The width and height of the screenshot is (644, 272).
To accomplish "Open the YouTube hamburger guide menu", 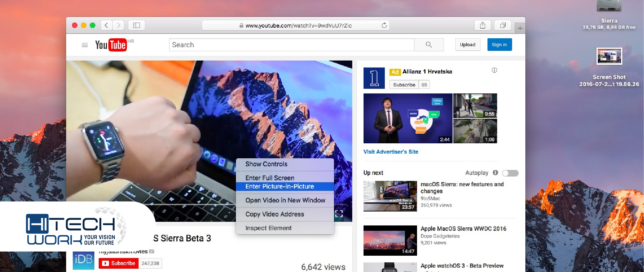I will click(x=85, y=45).
